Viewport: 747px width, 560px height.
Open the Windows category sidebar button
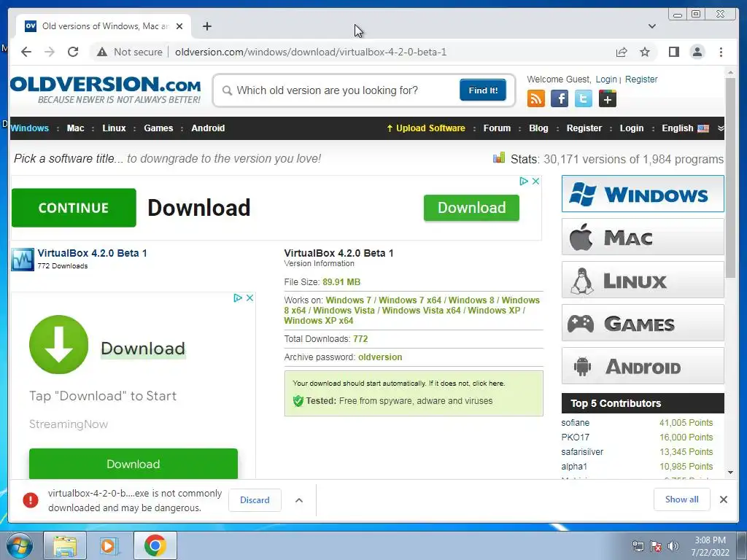(643, 194)
